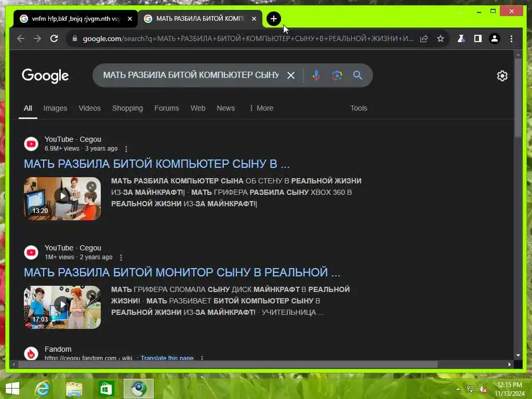
Task: Click 'YouTube · Cegou' source of first result
Action: click(x=73, y=139)
